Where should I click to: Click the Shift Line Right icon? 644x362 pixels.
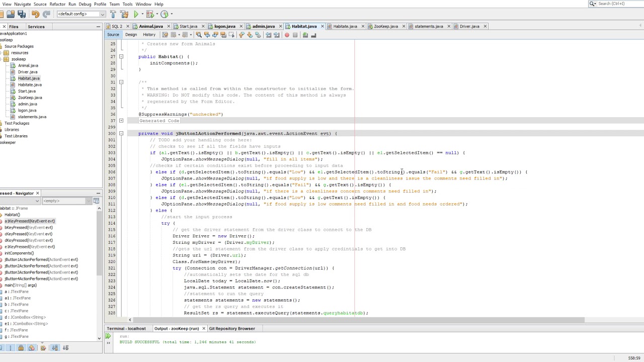277,35
